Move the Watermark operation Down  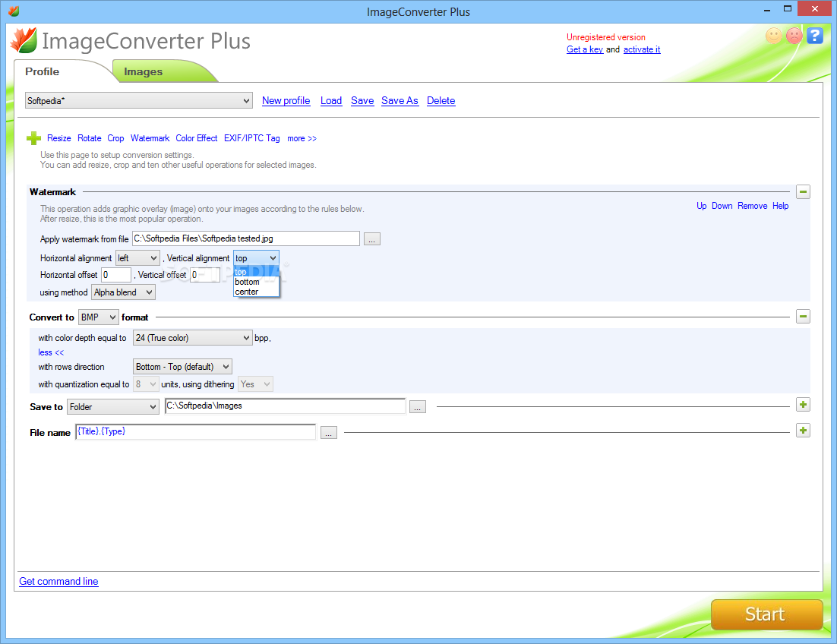pos(722,205)
